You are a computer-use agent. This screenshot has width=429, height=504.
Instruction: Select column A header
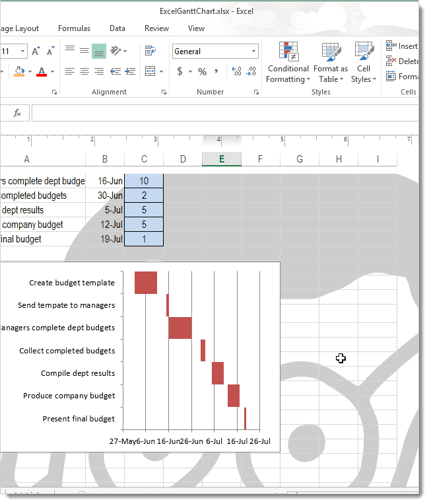(43, 159)
